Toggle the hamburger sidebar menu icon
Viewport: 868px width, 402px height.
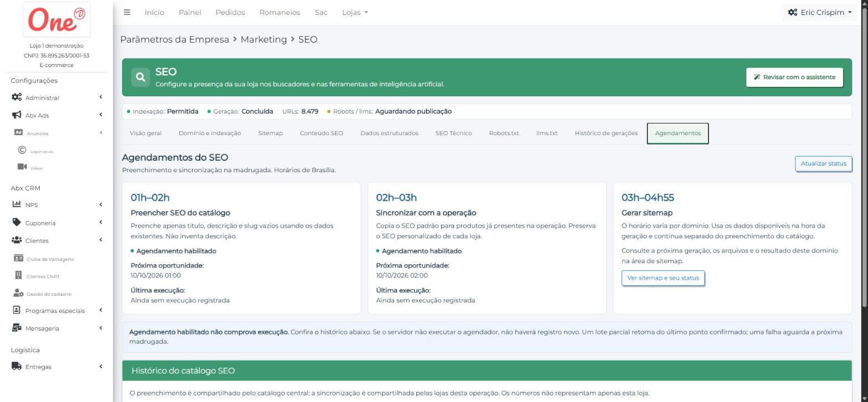point(127,12)
